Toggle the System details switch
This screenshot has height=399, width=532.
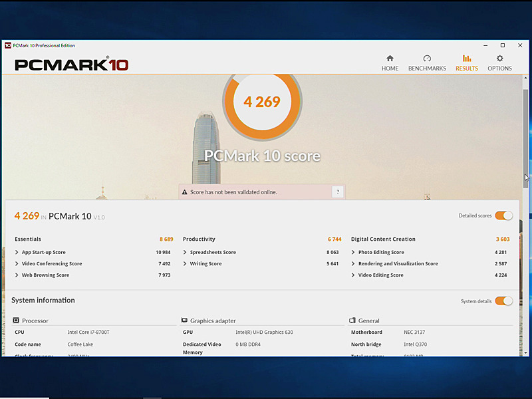pyautogui.click(x=503, y=301)
